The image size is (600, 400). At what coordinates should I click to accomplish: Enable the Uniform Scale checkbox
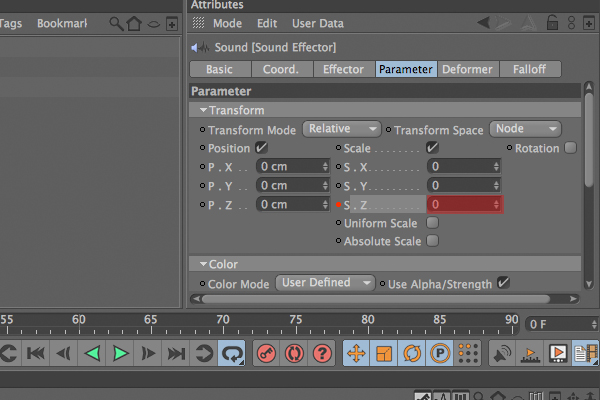432,223
